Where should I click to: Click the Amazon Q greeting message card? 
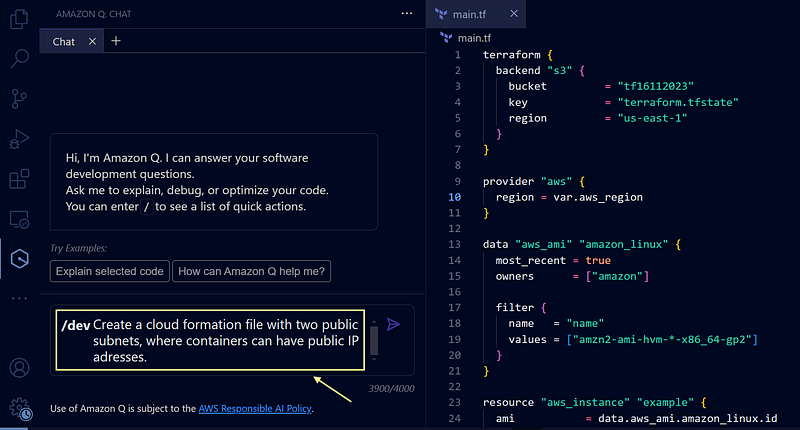click(214, 182)
